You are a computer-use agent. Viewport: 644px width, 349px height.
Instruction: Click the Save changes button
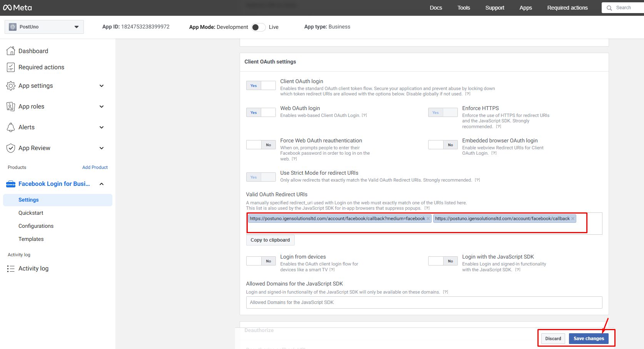point(588,339)
